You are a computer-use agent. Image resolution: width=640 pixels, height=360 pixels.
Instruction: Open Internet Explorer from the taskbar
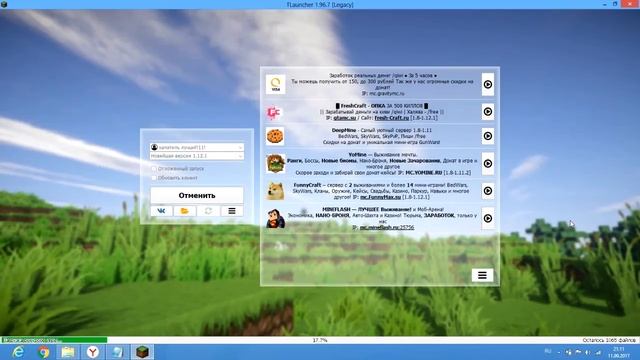pos(18,352)
